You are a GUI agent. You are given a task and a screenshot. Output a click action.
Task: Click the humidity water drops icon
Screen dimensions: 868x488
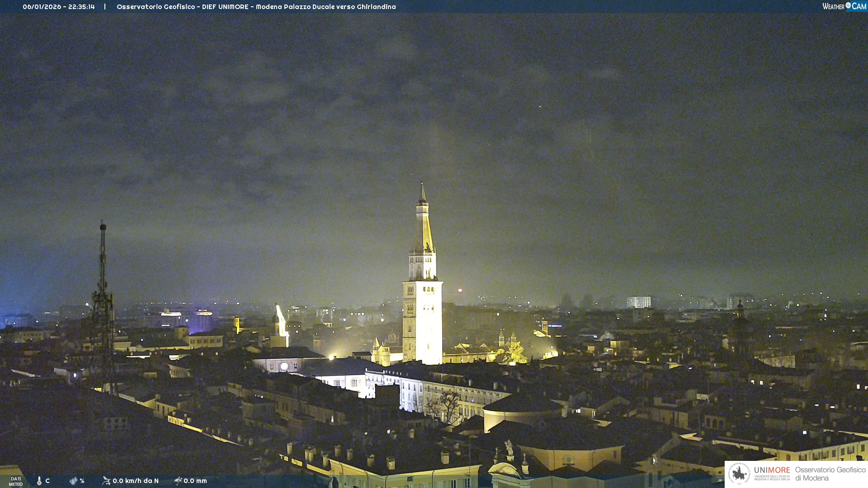pos(73,481)
